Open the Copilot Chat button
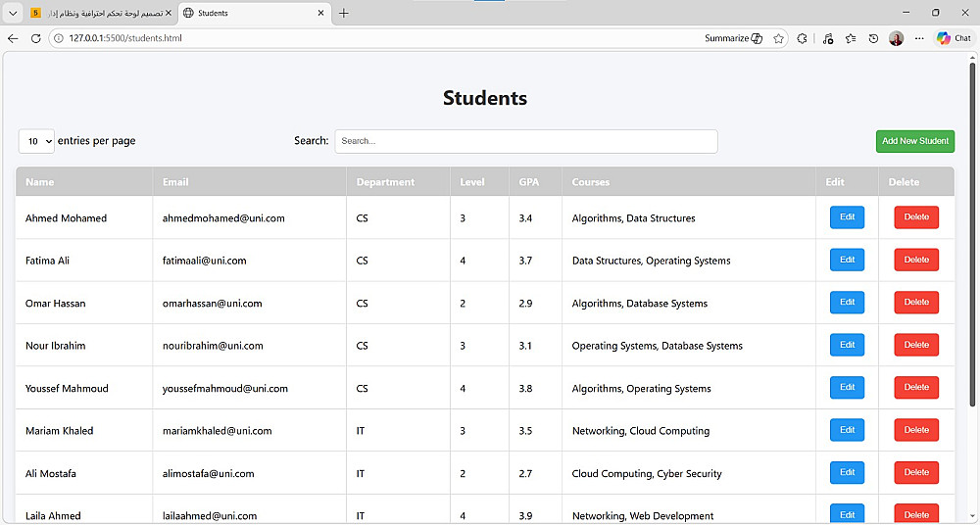Viewport: 980px width, 525px height. 954,38
